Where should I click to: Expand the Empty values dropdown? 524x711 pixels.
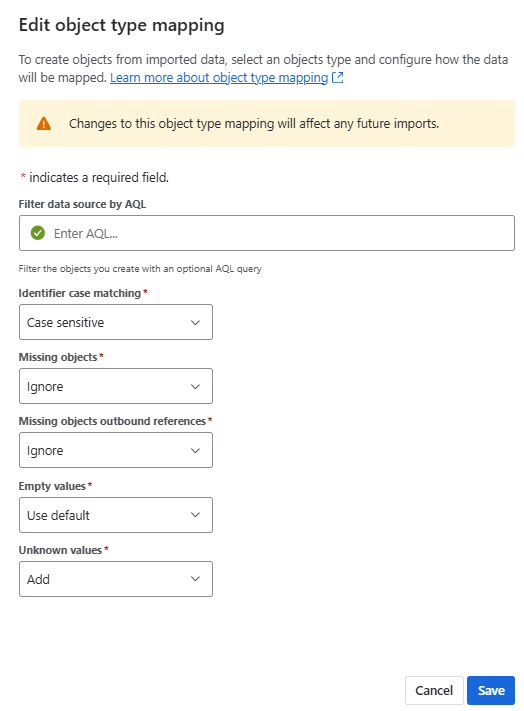116,515
